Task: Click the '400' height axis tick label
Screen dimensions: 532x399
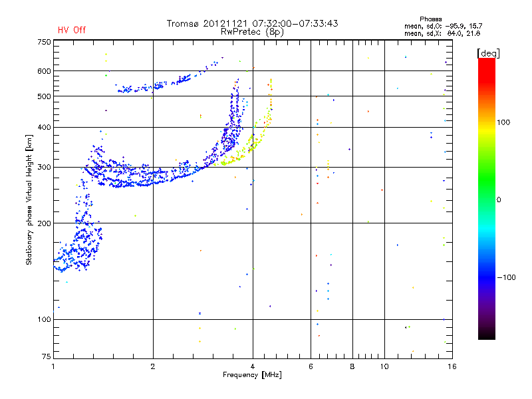Action: (x=44, y=128)
